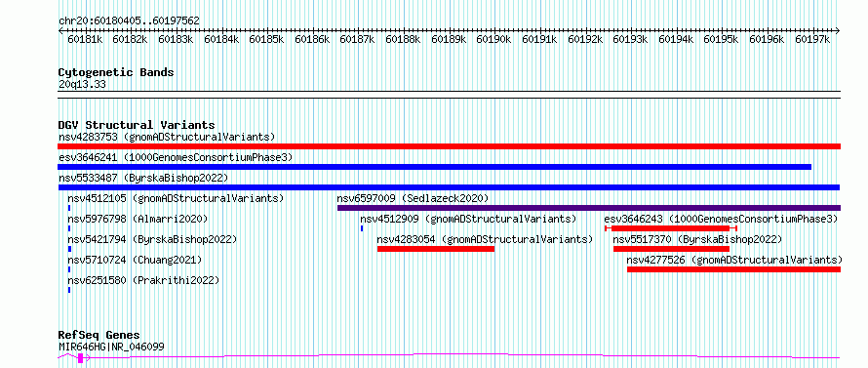Select the purple nsv6597009 Sedlazeck2020 bar
The image size is (868, 368).
coord(589,208)
